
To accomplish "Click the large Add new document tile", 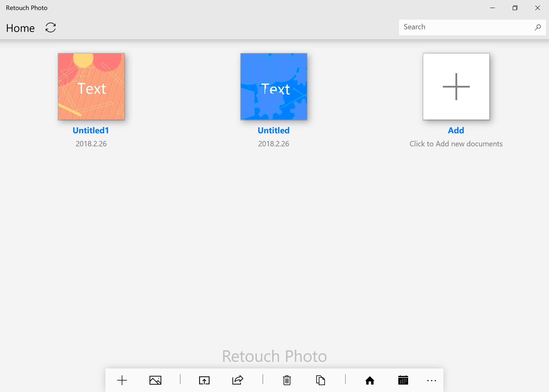I will click(456, 87).
